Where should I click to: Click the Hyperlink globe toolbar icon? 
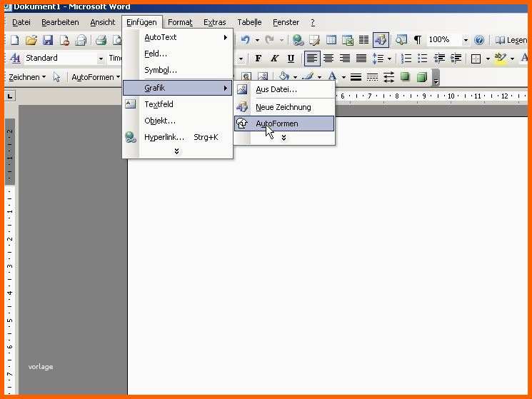click(x=298, y=40)
